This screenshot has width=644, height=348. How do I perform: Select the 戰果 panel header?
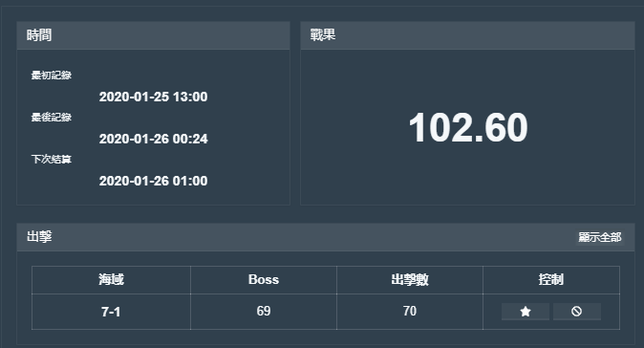(x=467, y=35)
